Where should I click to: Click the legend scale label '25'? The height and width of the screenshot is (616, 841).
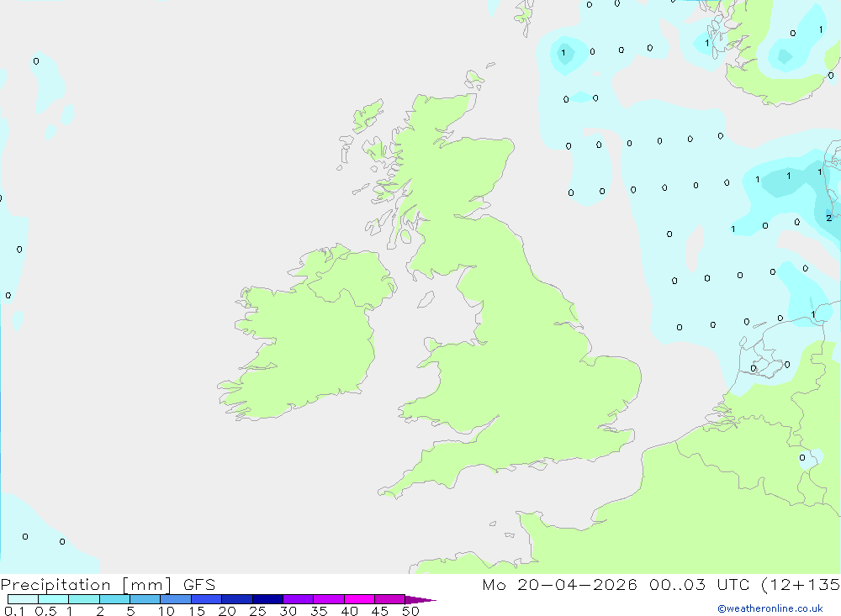coord(258,611)
